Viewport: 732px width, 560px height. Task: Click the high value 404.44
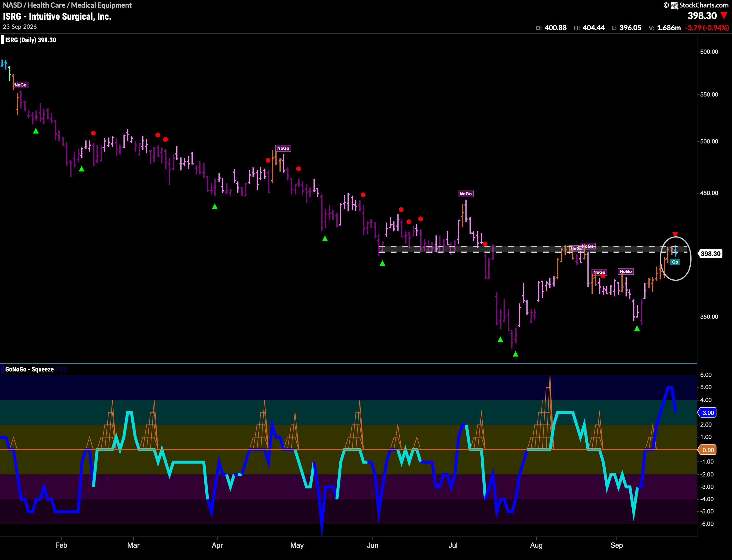[594, 28]
